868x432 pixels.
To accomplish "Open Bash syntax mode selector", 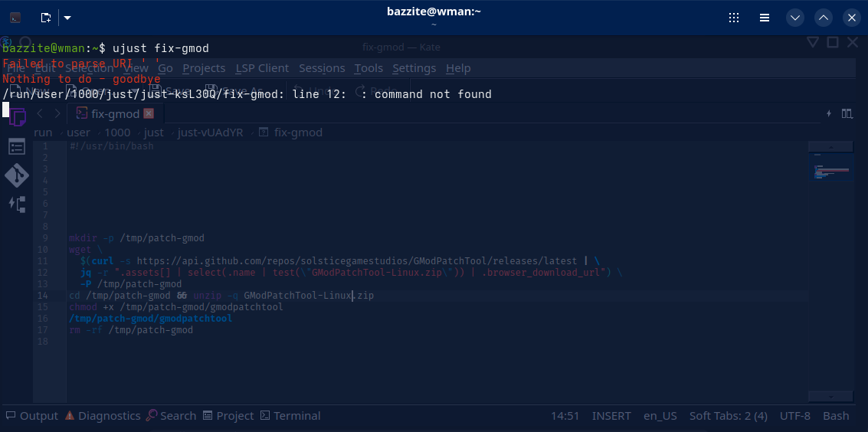I will 836,416.
